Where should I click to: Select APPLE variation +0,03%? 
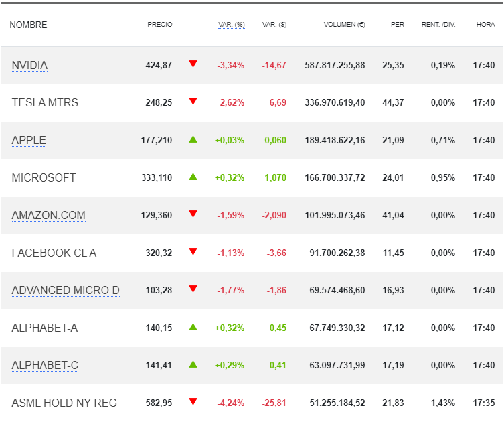tap(230, 140)
